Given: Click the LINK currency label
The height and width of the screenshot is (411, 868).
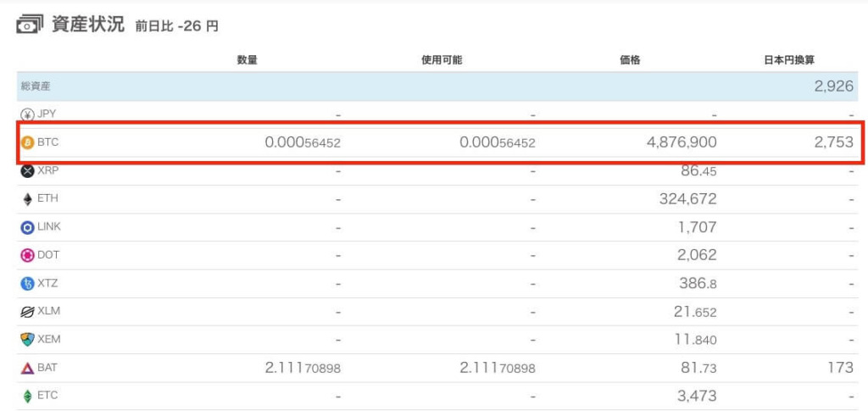Looking at the screenshot, I should [49, 227].
